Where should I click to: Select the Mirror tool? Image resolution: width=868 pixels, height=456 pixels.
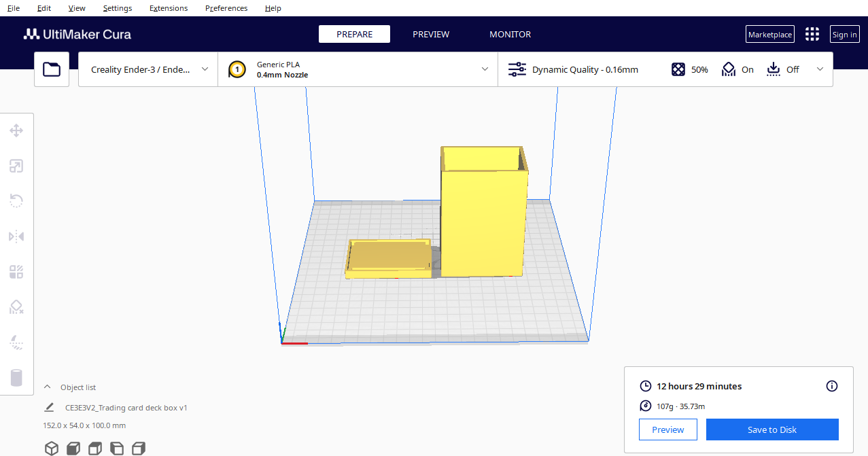pos(16,236)
